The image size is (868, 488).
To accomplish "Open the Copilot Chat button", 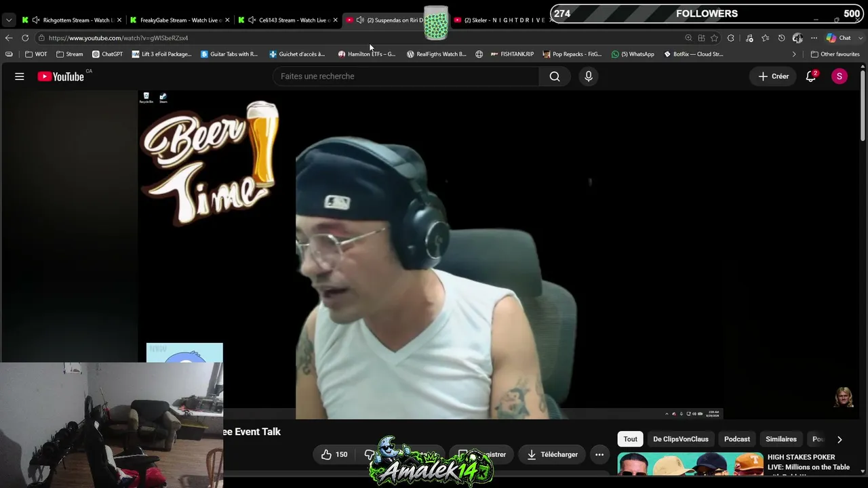I will coord(839,38).
